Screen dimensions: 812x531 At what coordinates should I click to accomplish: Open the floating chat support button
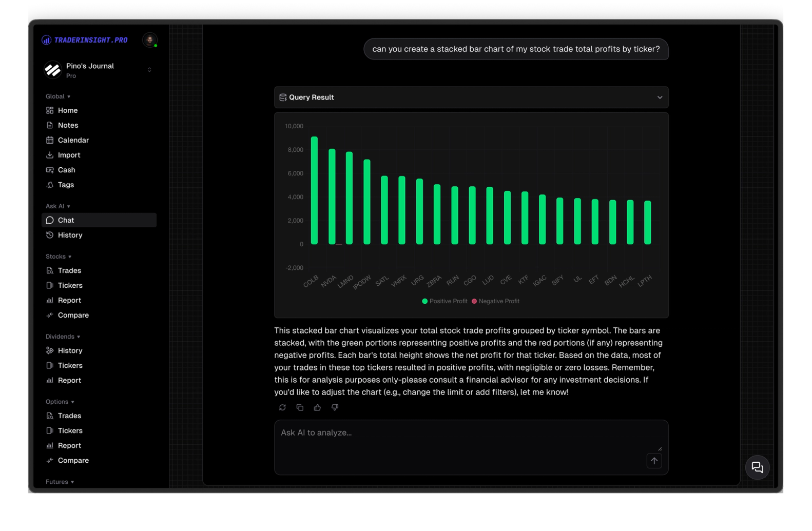click(x=757, y=467)
